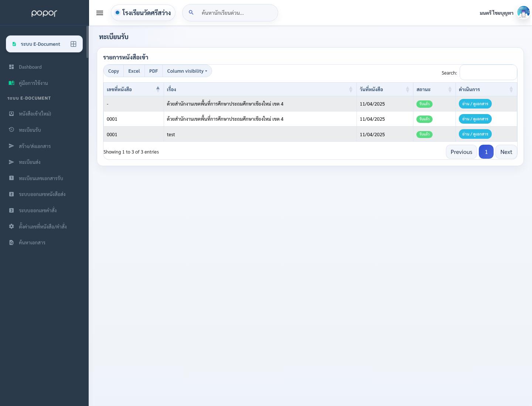Image resolution: width=532 pixels, height=406 pixels.
Task: Click the ค้นหาเอกสาร search document icon
Action: (x=11, y=242)
